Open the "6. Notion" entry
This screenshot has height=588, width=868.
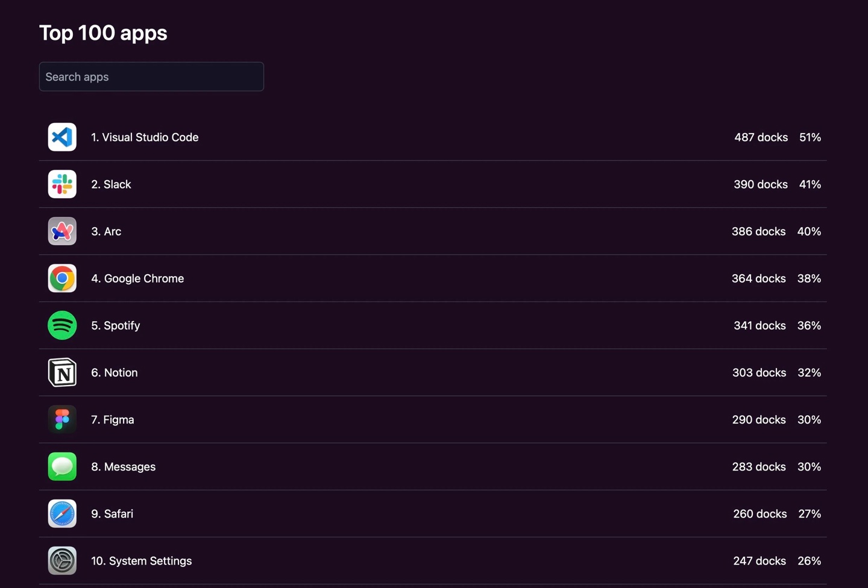point(115,372)
